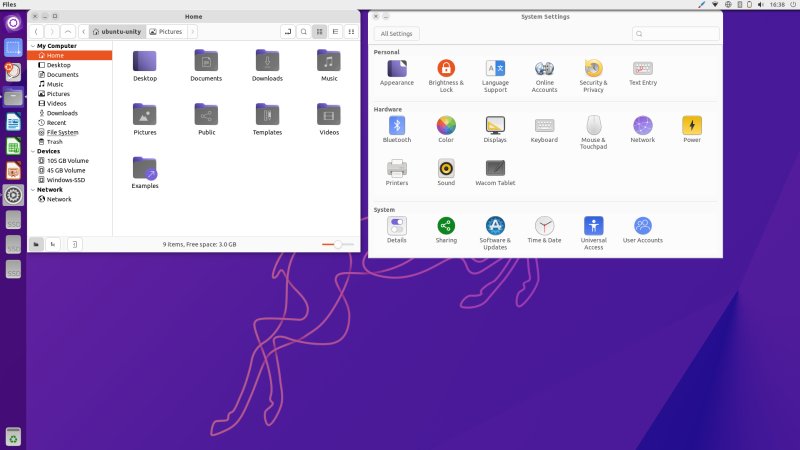The height and width of the screenshot is (450, 800).
Task: Open Appearance settings
Action: tap(396, 72)
